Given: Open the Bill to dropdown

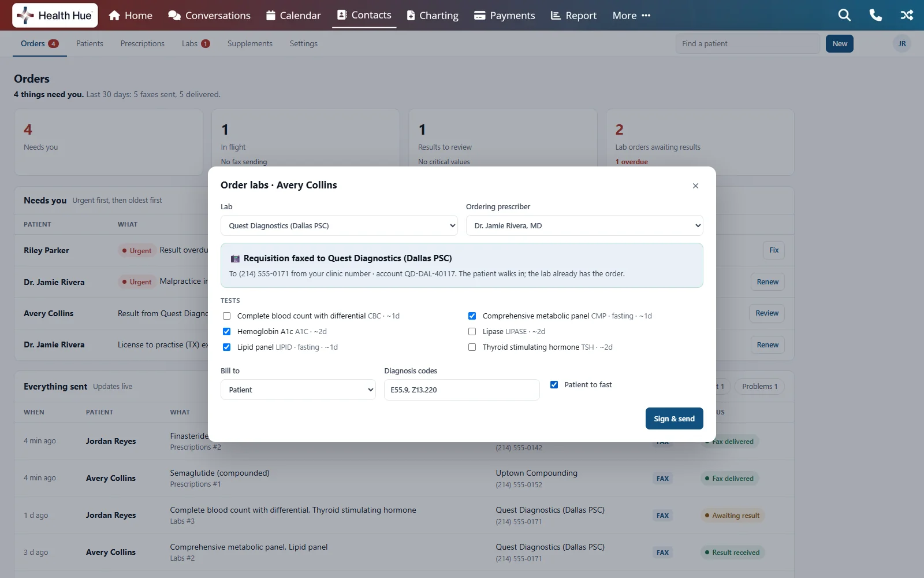Looking at the screenshot, I should [x=298, y=390].
